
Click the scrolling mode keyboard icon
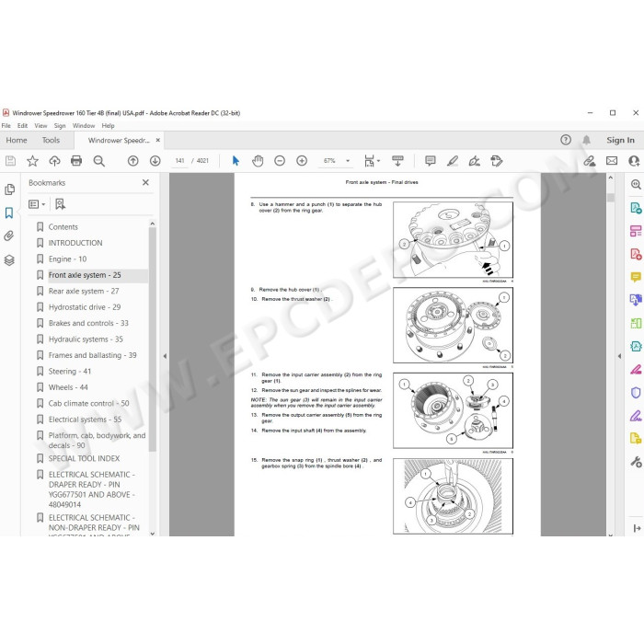[397, 161]
